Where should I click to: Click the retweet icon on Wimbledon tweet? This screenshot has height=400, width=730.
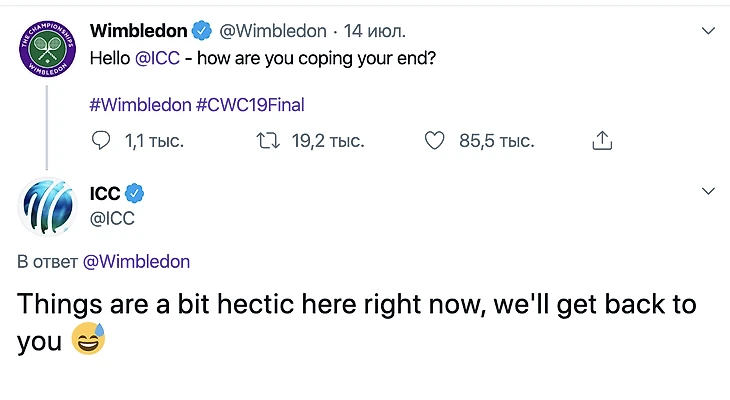pos(267,142)
